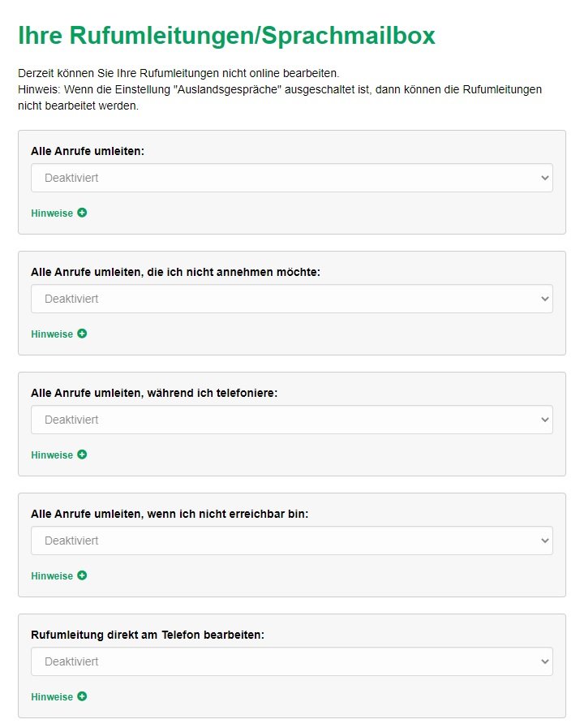
Task: Open "Rufumleitung direkt am Telefon bearbeiten" dropdown
Action: (292, 661)
